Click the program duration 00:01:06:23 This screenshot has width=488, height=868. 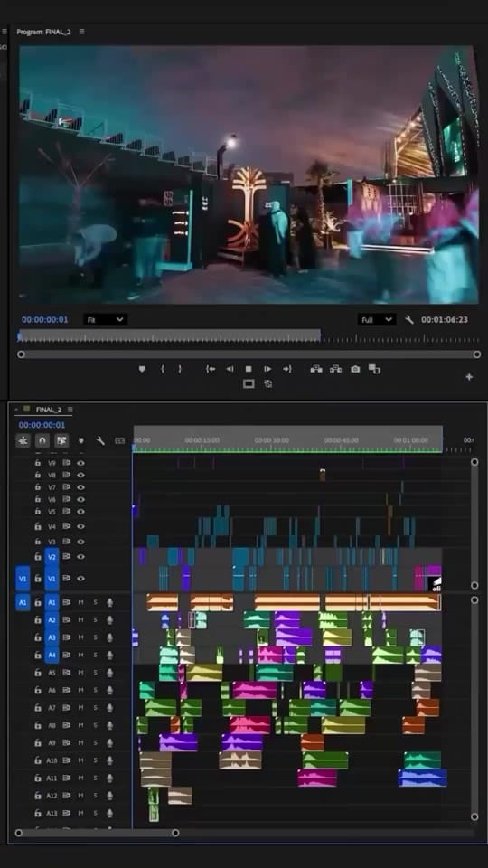tap(445, 319)
